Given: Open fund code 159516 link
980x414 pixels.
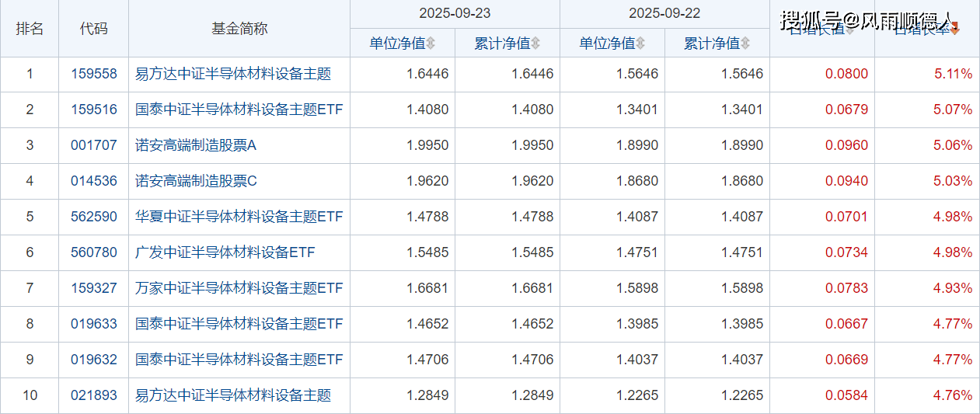Looking at the screenshot, I should coord(94,110).
